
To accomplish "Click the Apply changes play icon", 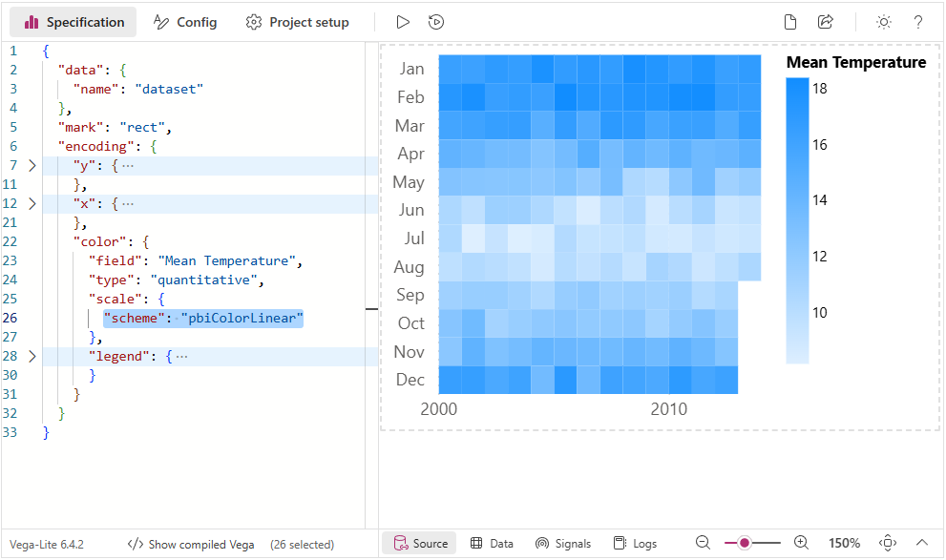I will tap(403, 22).
